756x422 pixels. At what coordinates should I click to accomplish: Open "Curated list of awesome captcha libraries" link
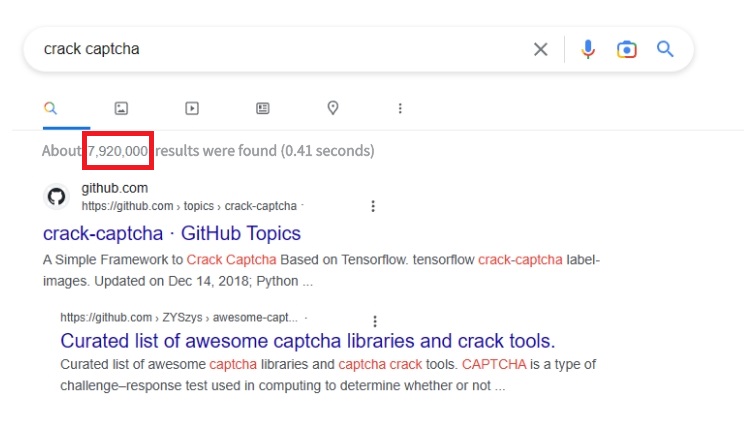(308, 341)
